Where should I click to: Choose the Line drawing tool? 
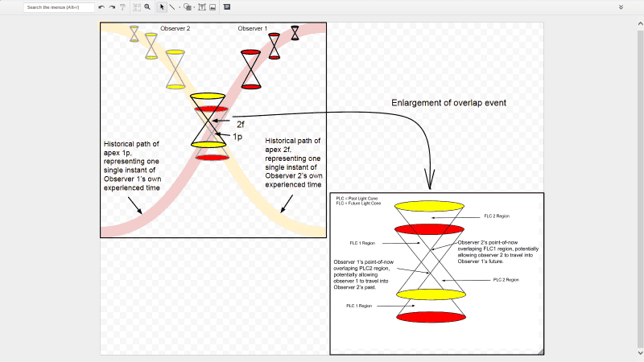172,7
